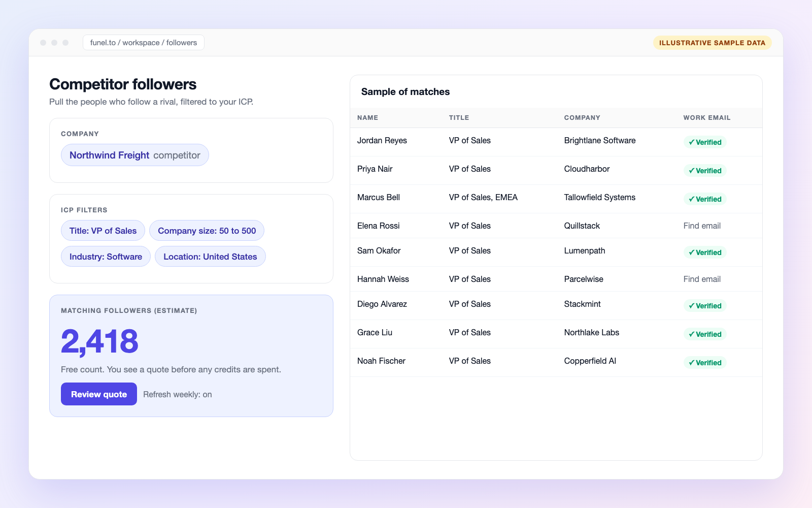
Task: Click the Verified badge for Grace Liu
Action: pyautogui.click(x=705, y=334)
